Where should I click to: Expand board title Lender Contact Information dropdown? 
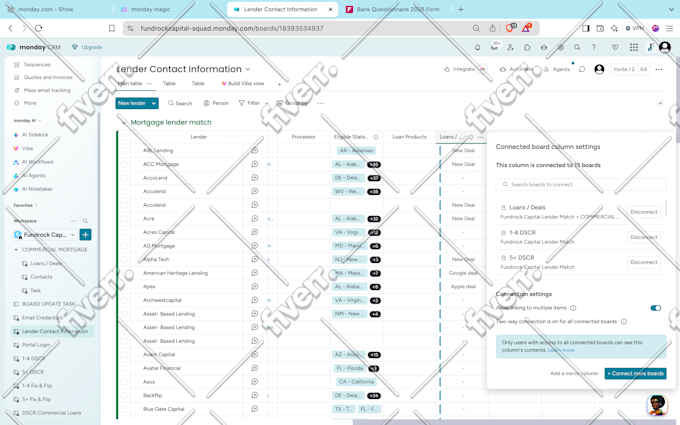(x=248, y=69)
